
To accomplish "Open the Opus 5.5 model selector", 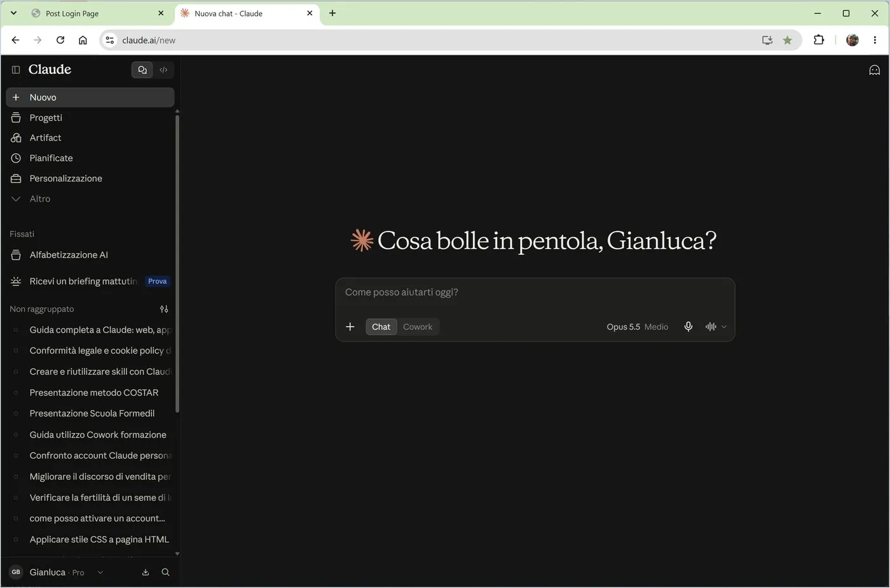I will tap(638, 327).
